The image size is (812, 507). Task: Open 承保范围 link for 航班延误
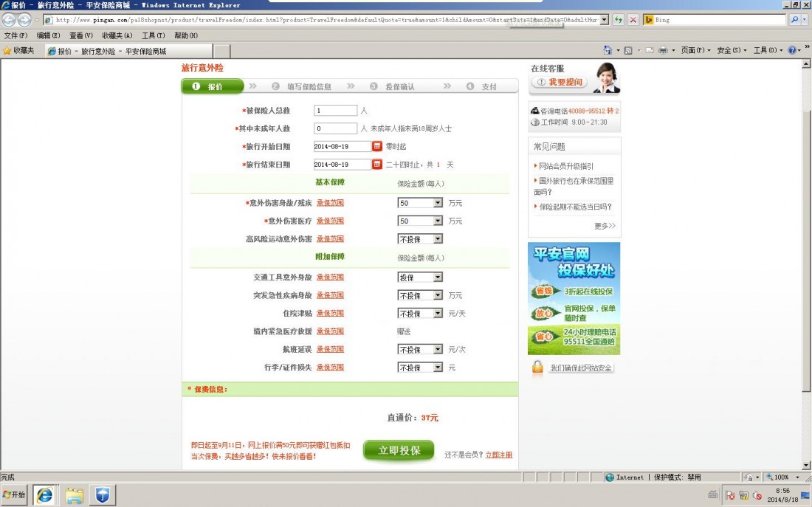[x=330, y=350]
